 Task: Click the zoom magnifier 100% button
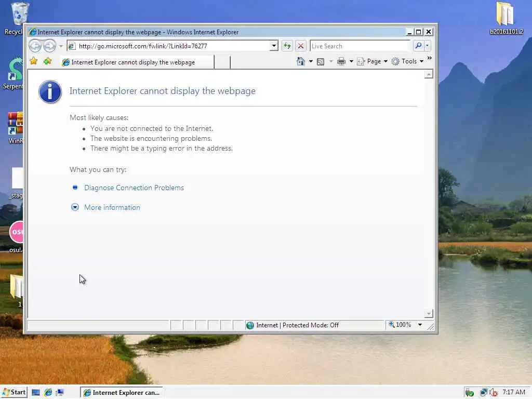coord(400,325)
